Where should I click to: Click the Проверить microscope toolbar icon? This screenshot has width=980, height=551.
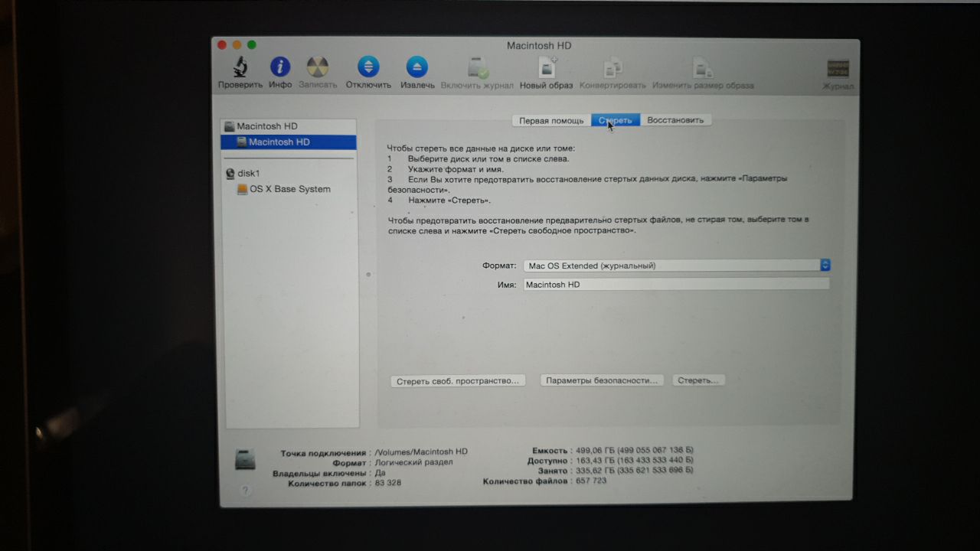[240, 67]
